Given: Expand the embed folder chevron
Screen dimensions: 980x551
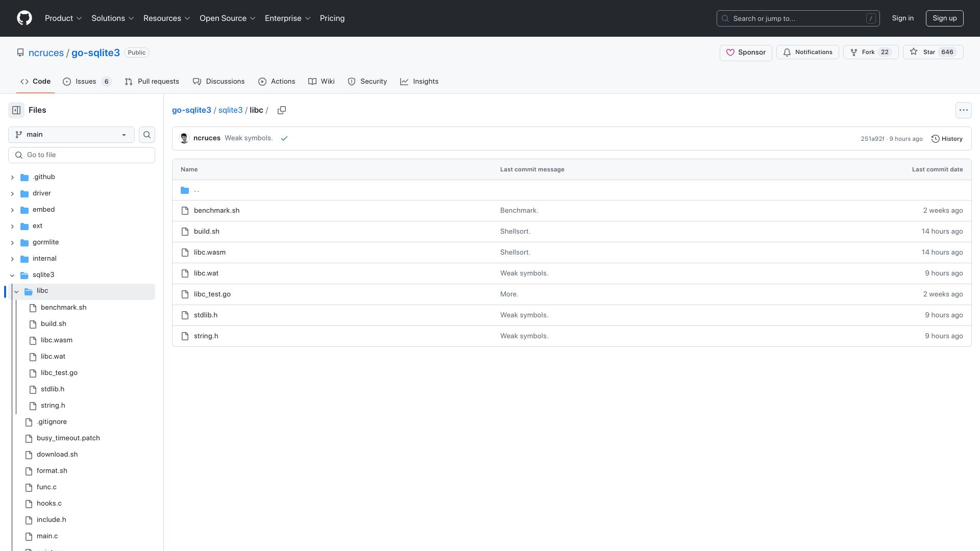Looking at the screenshot, I should click(12, 210).
